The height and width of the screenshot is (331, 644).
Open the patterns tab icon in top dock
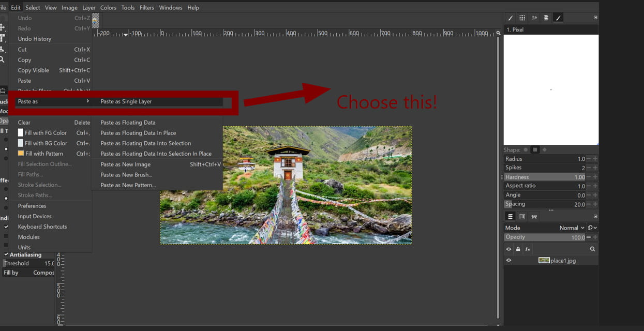(x=522, y=18)
